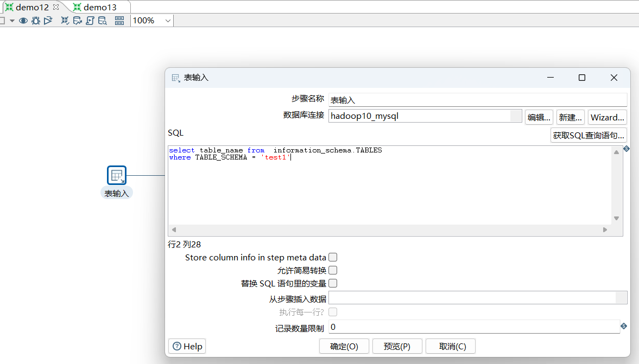Image resolution: width=639 pixels, height=364 pixels.
Task: Click the 表输入 step label on canvas
Action: click(117, 194)
